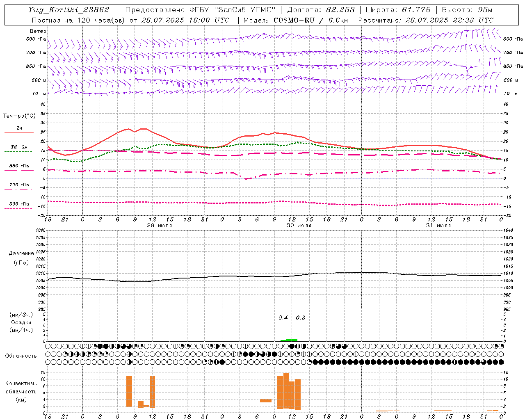Click the forecast line "Прогноз на 120 часа(ов)"

tap(79, 20)
